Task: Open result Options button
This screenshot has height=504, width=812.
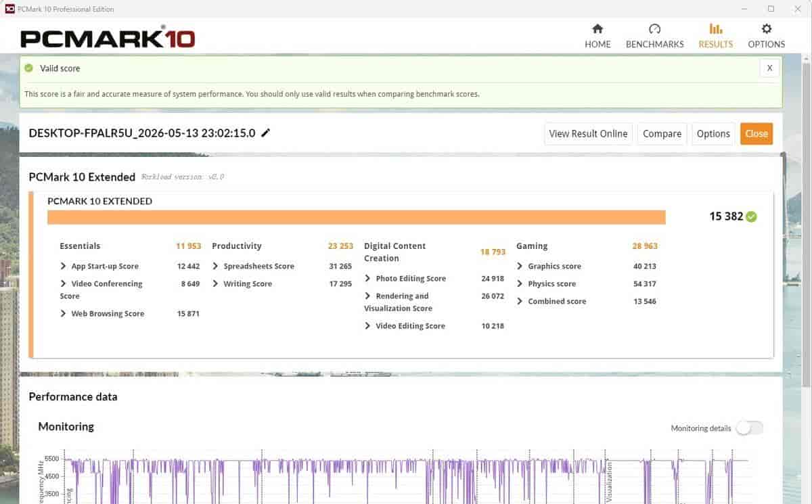Action: [713, 134]
